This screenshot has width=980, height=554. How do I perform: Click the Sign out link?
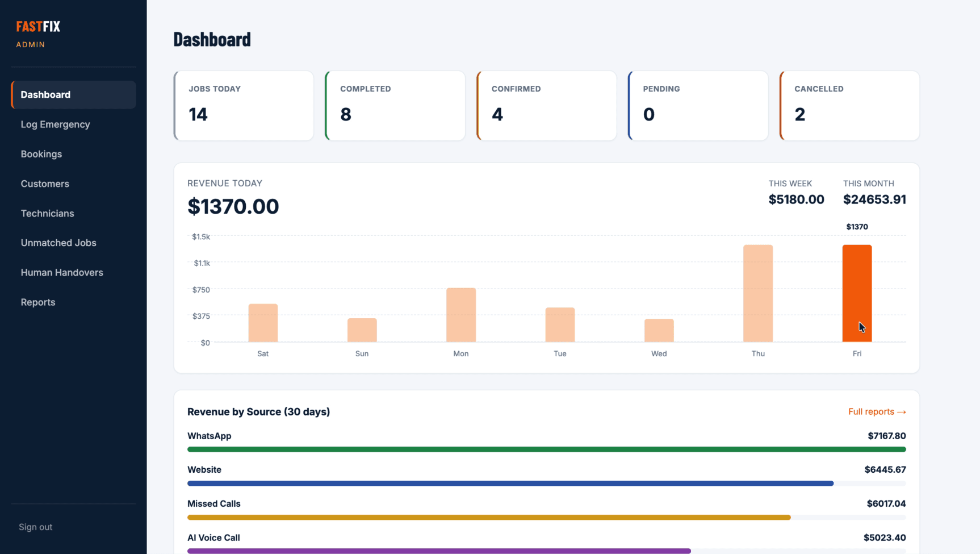(x=35, y=527)
